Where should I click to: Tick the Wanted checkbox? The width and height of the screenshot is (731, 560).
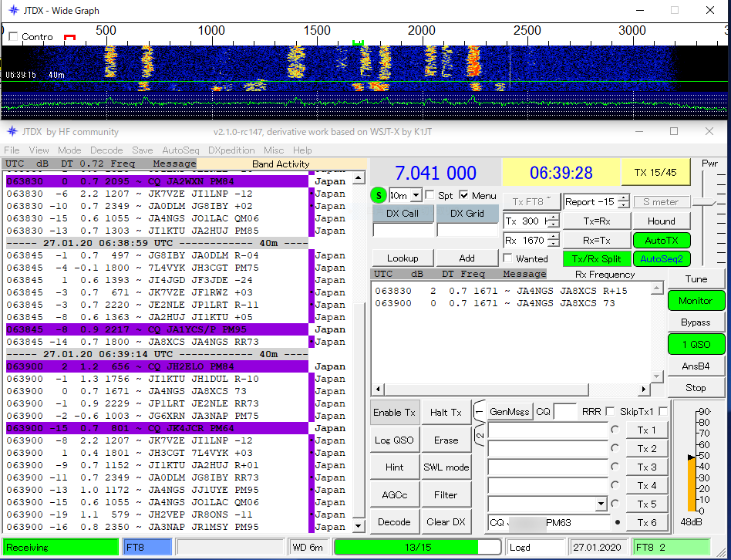pos(508,259)
